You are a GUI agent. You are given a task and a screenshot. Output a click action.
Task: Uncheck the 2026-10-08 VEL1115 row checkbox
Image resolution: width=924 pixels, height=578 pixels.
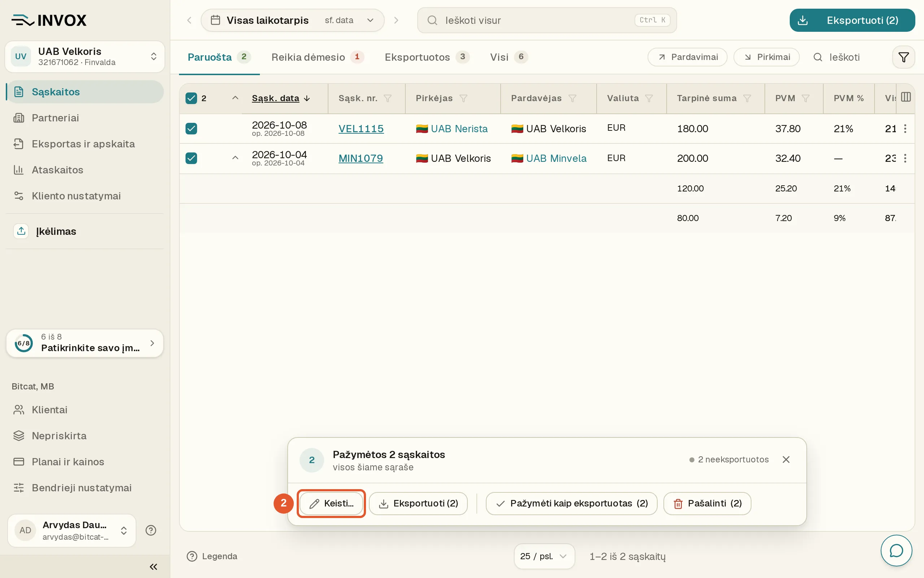(x=191, y=129)
